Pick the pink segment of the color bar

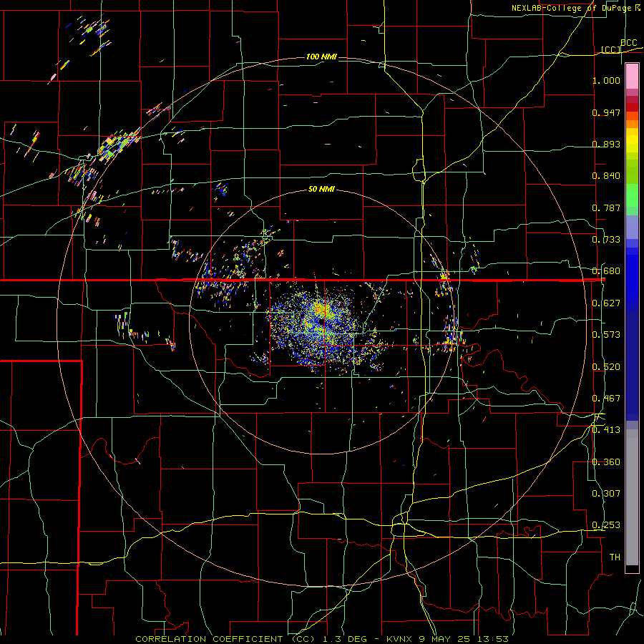pos(632,77)
